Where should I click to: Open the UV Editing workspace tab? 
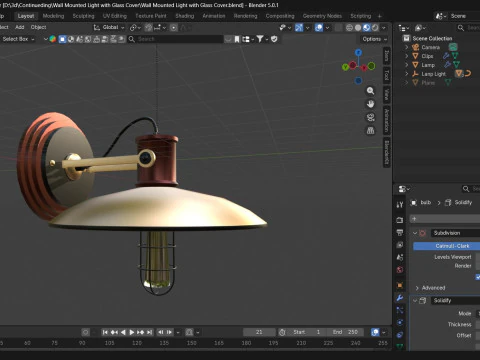(x=115, y=16)
